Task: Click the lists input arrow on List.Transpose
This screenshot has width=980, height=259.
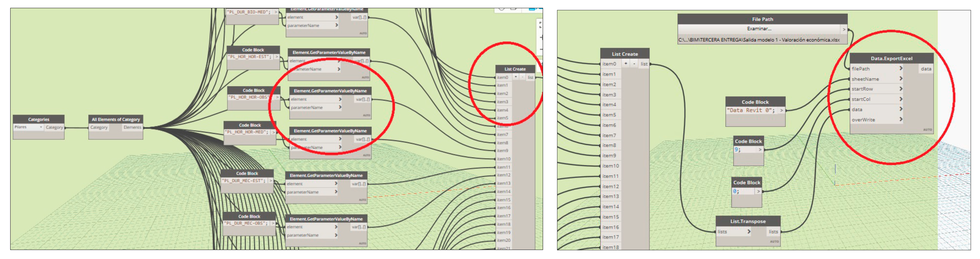Action: (x=748, y=232)
